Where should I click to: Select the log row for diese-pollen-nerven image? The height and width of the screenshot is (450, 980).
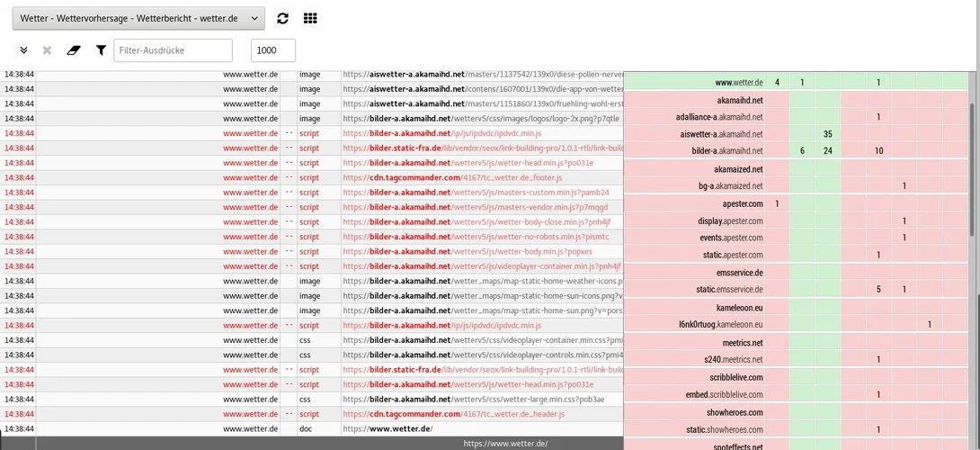(x=312, y=75)
